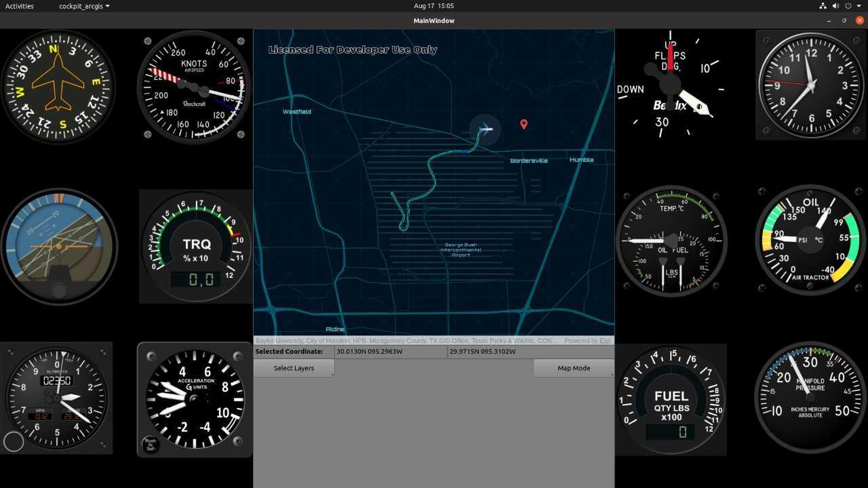Viewport: 868px width, 488px height.
Task: Push the accelerometer Push to Set knob
Action: [150, 445]
